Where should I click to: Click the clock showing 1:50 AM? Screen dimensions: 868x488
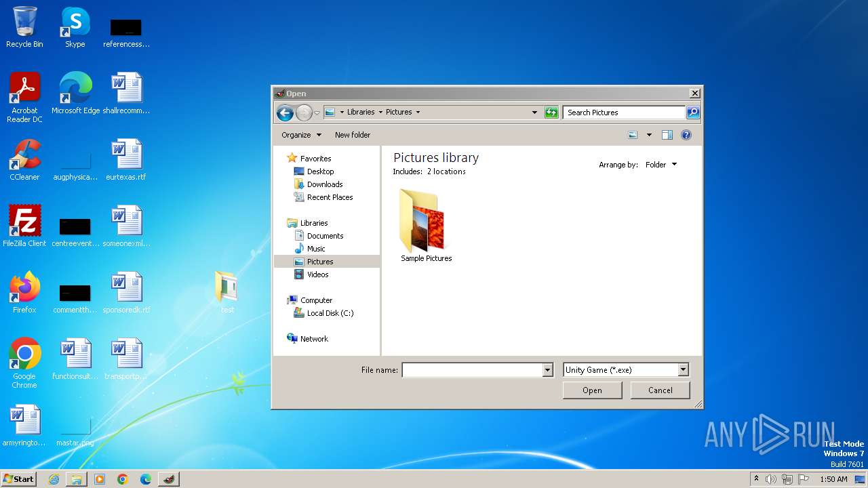pos(833,479)
